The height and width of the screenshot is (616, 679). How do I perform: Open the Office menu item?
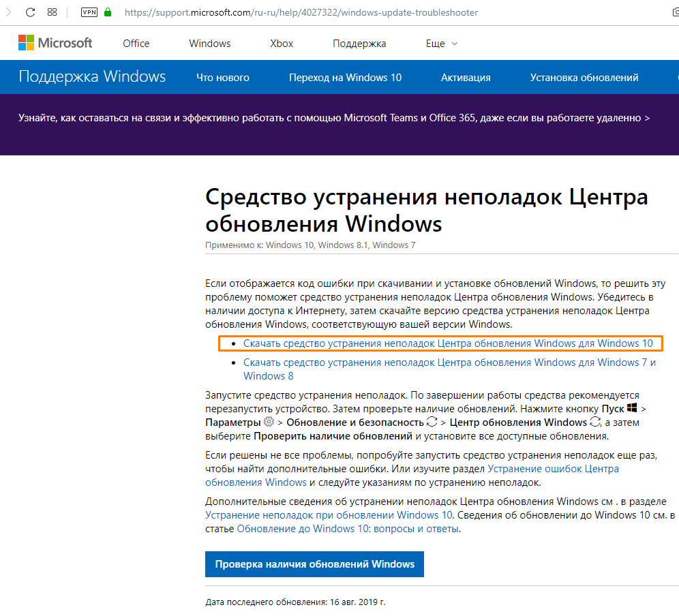[x=136, y=44]
